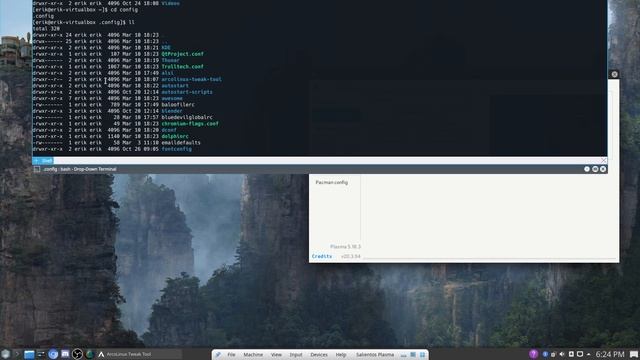The image size is (640, 360).
Task: Click the dolphinrc file in terminal listing
Action: click(x=175, y=136)
